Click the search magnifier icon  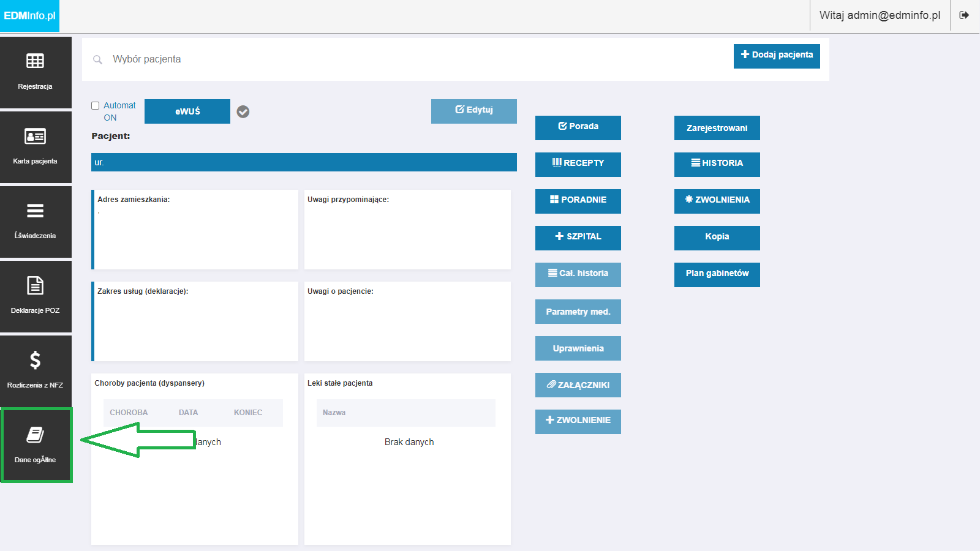pos(97,59)
